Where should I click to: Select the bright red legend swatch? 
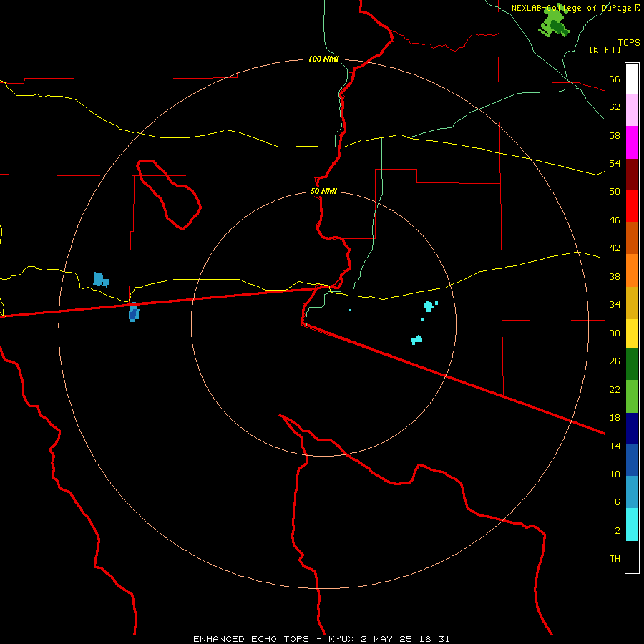click(x=632, y=206)
